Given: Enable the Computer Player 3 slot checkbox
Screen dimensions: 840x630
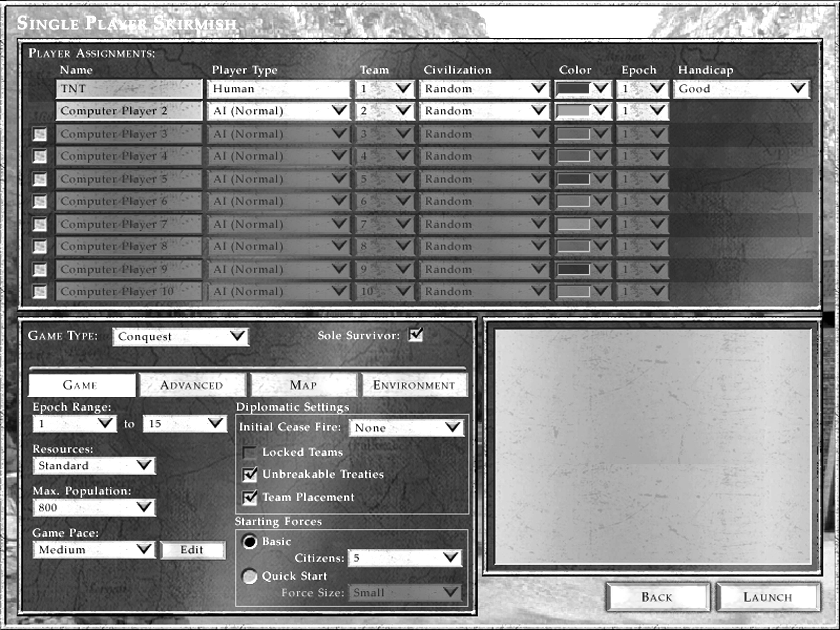Looking at the screenshot, I should [x=40, y=134].
